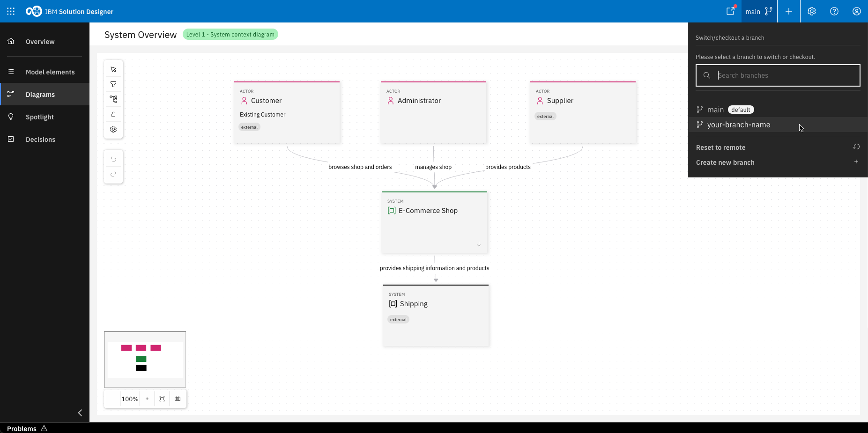Image resolution: width=868 pixels, height=433 pixels.
Task: Switch to your-branch-name branch
Action: tap(738, 125)
